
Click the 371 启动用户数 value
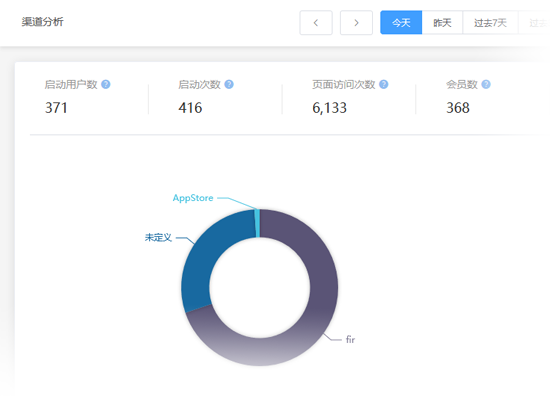pos(56,108)
